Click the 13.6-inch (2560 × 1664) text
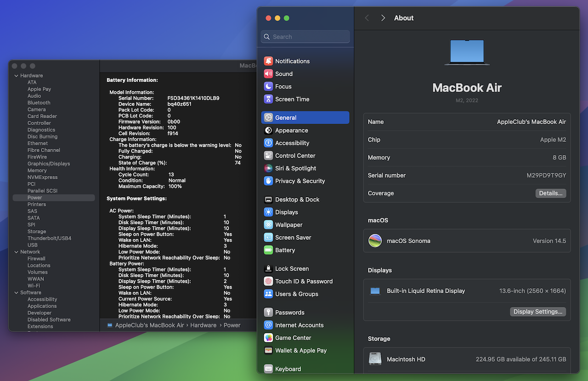 pyautogui.click(x=533, y=291)
